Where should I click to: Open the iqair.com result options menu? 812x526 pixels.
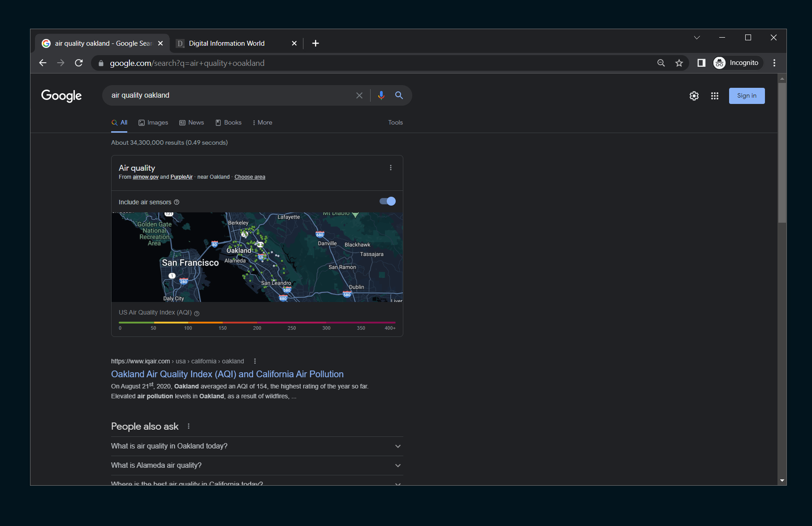point(255,361)
